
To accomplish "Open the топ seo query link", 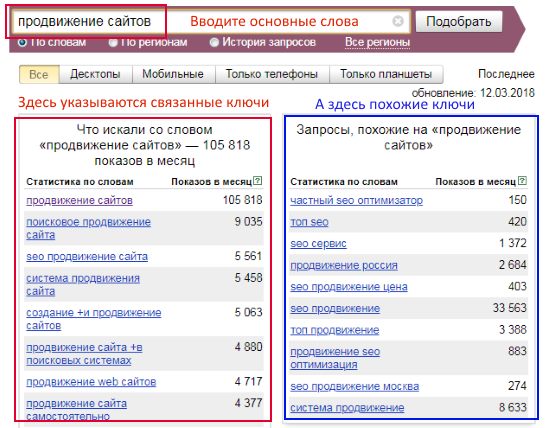I will coord(309,222).
